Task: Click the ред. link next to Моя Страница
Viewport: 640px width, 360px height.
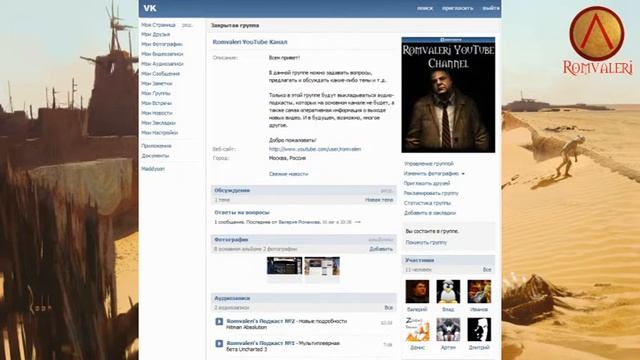Action: pyautogui.click(x=187, y=25)
